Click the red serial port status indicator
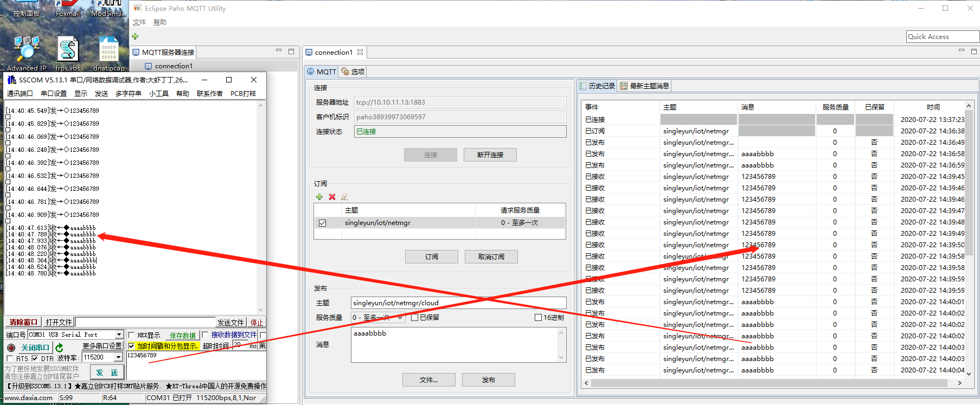Viewport: 980px width, 405px height. click(11, 348)
